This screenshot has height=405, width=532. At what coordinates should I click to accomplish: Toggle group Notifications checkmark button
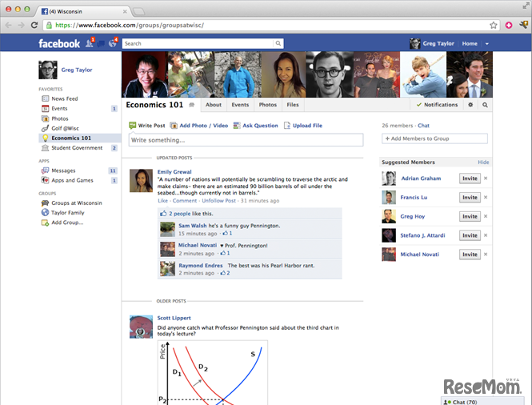coord(438,105)
